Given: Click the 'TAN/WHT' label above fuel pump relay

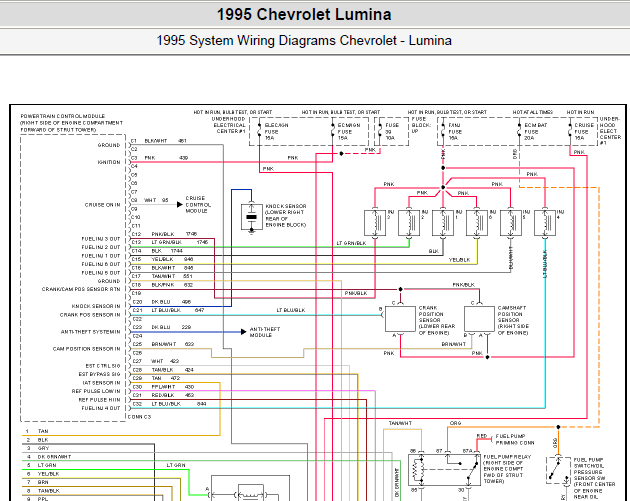Looking at the screenshot, I should [400, 423].
